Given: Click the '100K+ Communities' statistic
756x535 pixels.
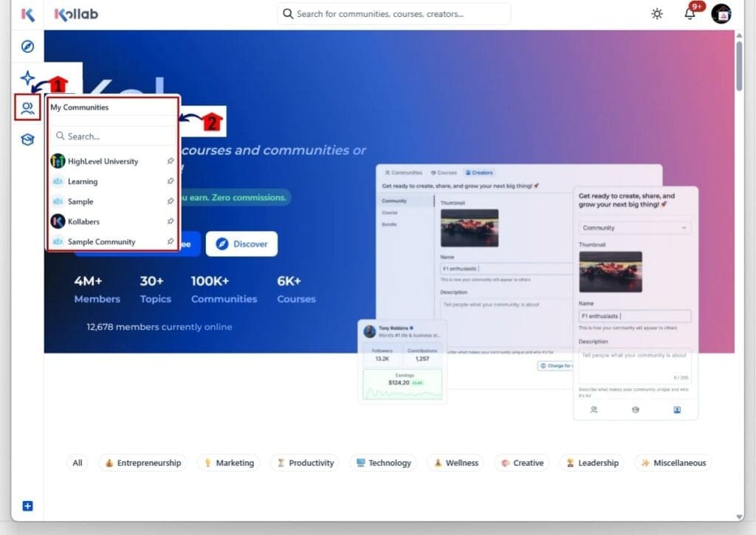Looking at the screenshot, I should pyautogui.click(x=224, y=290).
